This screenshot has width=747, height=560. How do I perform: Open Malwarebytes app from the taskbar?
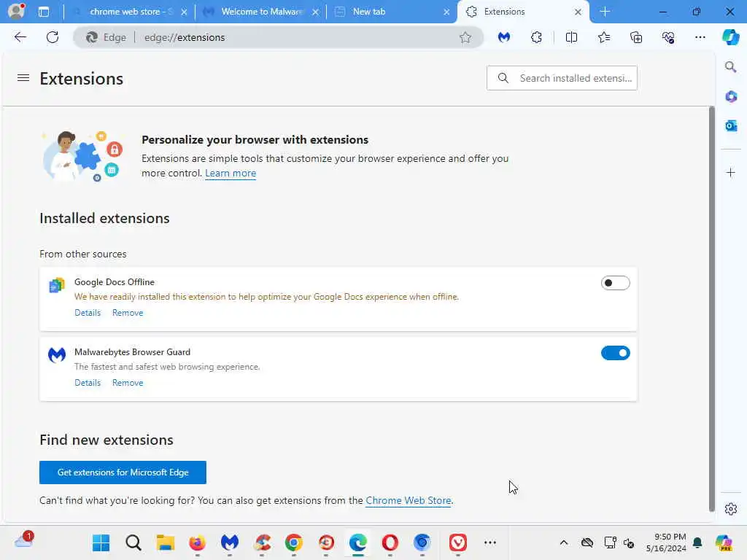(x=230, y=542)
